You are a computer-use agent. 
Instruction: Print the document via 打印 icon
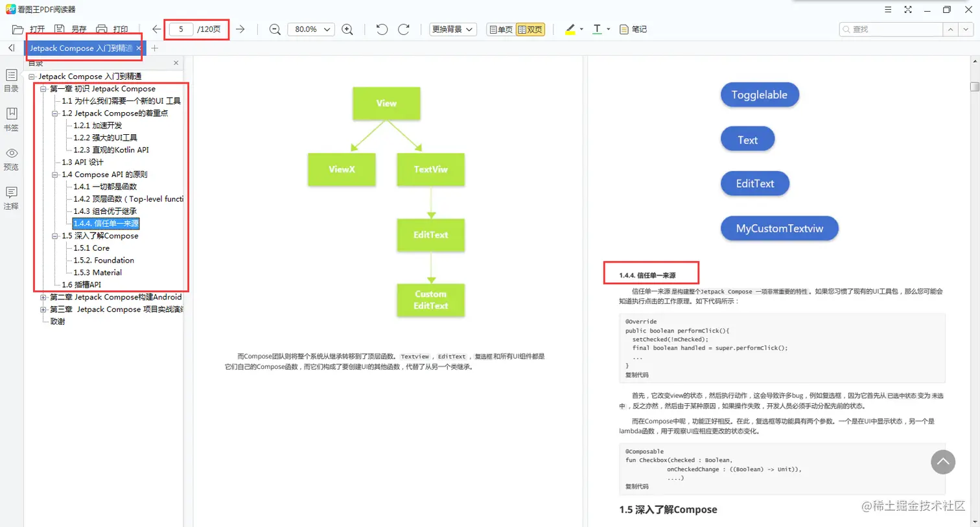click(102, 29)
